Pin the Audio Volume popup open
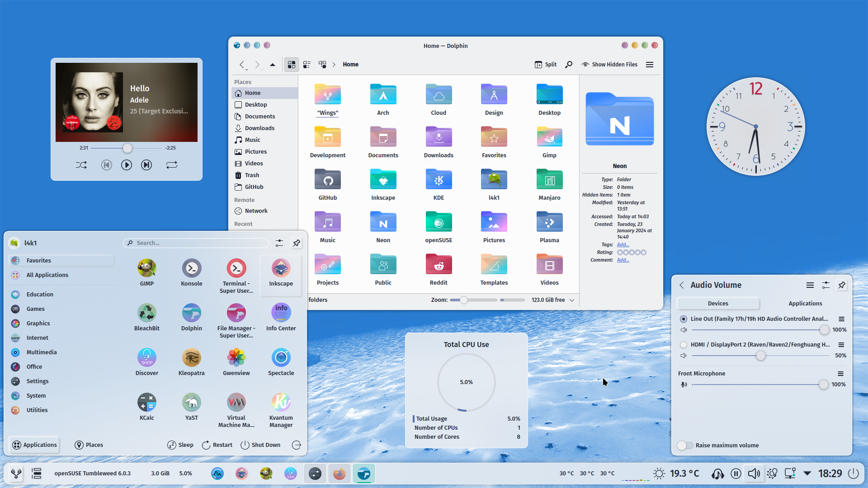Viewport: 868px width, 488px height. (842, 285)
